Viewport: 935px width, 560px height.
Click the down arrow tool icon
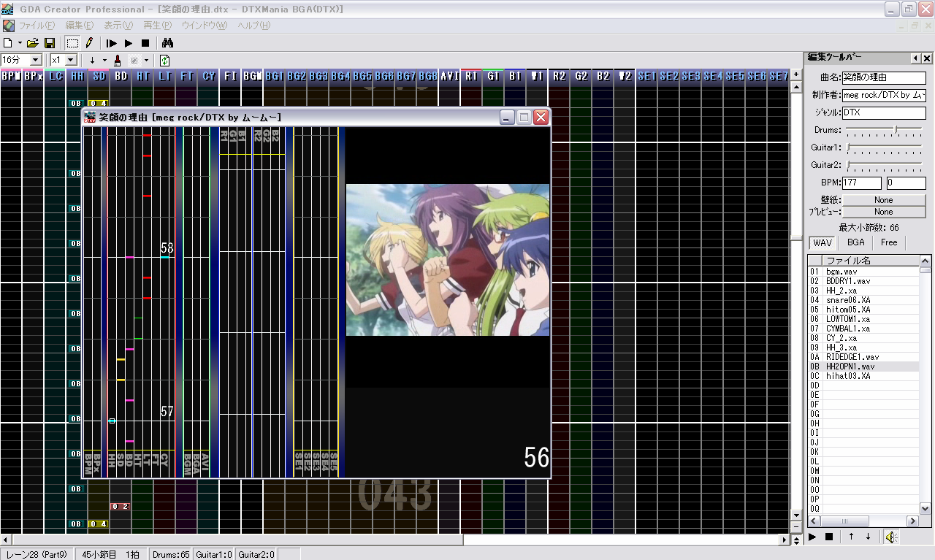tap(93, 60)
